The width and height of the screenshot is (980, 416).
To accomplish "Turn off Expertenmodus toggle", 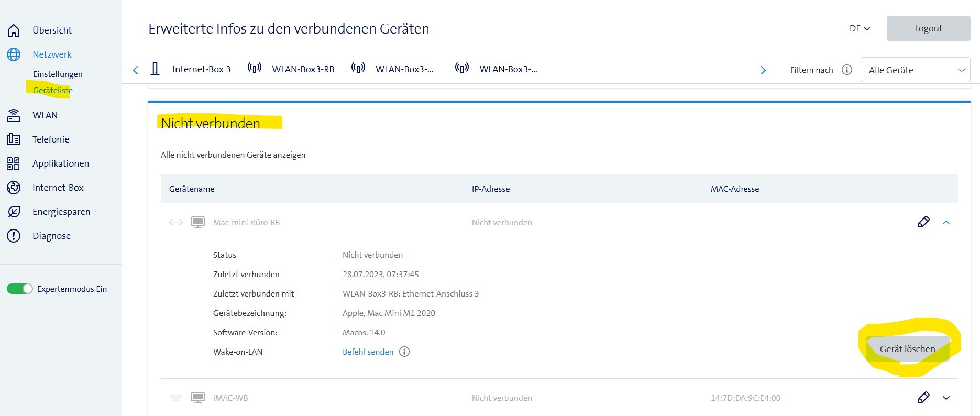I will point(20,289).
